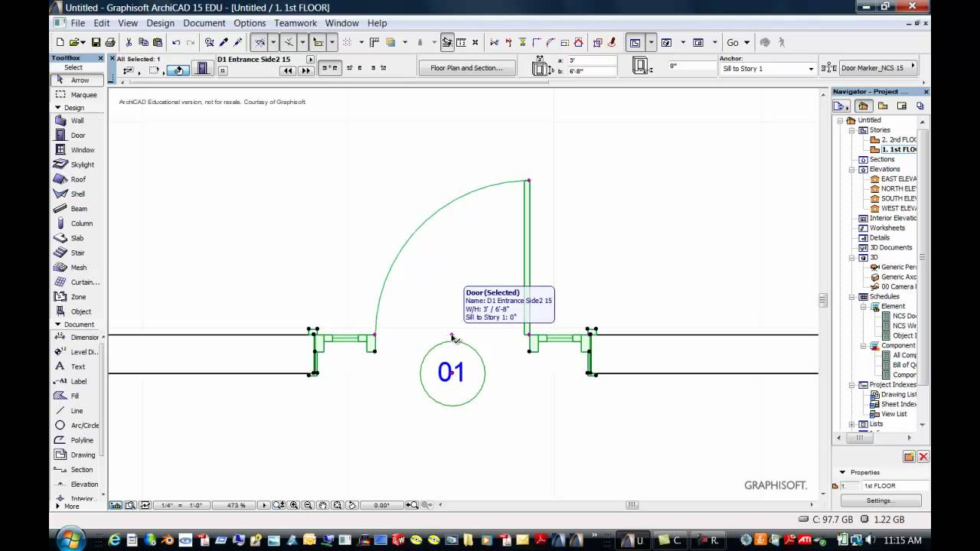
Task: Pick the Mesh tool
Action: click(77, 268)
